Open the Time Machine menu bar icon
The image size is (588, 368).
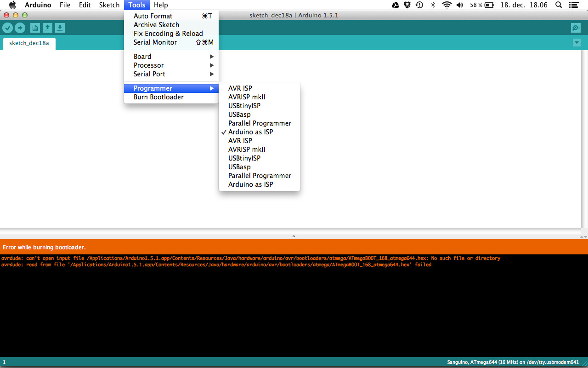(419, 5)
